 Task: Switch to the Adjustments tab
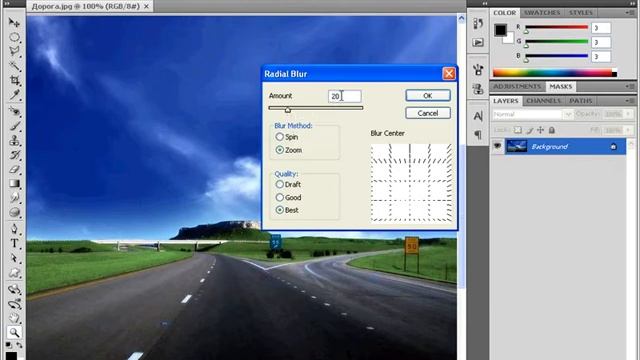[x=517, y=87]
